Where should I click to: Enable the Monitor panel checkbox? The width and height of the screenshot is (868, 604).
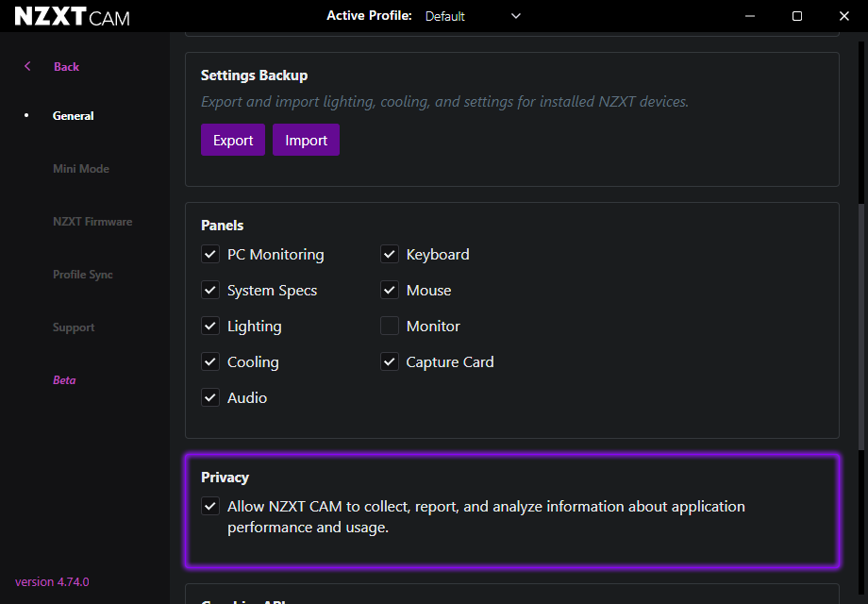(x=390, y=327)
